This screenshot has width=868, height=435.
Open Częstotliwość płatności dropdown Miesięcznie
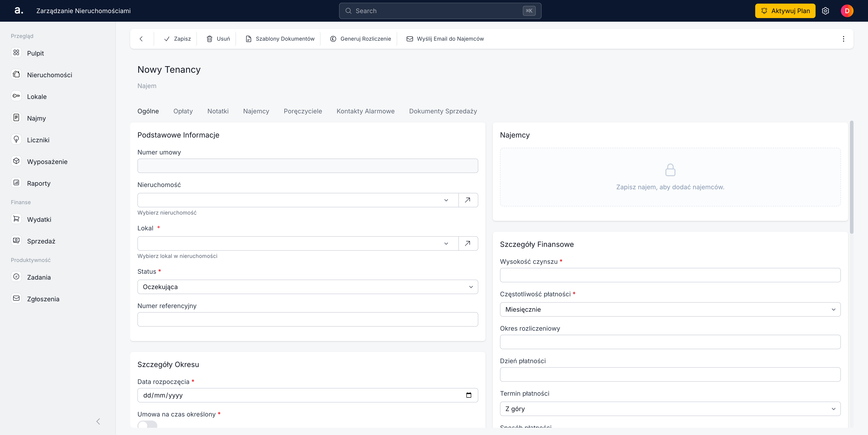click(670, 309)
